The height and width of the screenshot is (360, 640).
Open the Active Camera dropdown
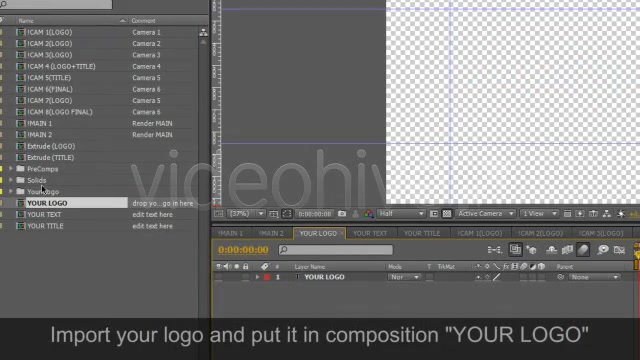(x=485, y=213)
